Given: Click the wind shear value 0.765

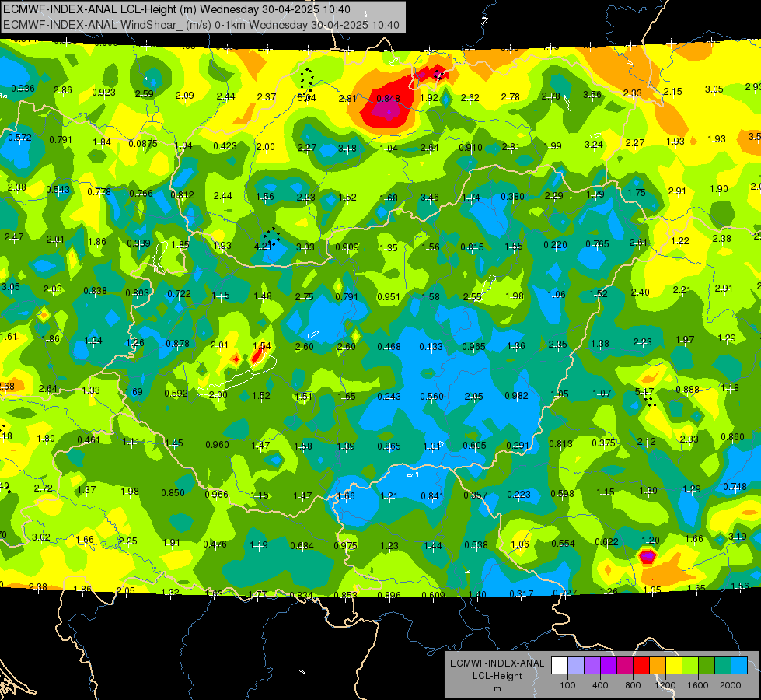Looking at the screenshot, I should [597, 244].
